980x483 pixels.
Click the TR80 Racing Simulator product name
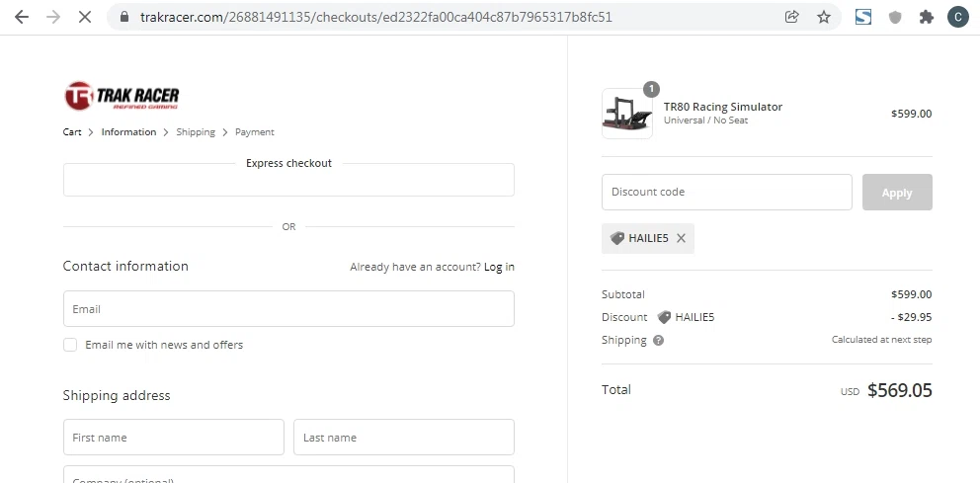click(723, 107)
